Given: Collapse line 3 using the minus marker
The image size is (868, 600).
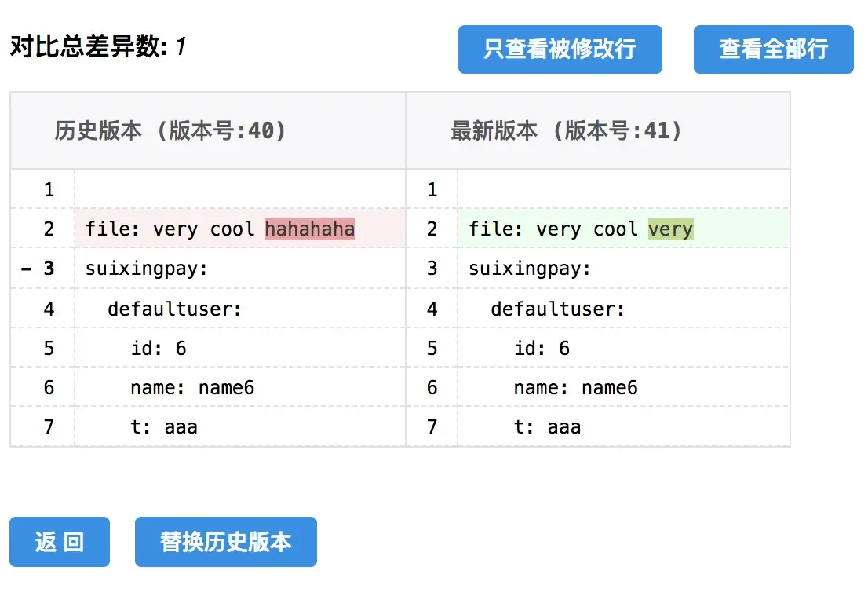Looking at the screenshot, I should [x=26, y=269].
